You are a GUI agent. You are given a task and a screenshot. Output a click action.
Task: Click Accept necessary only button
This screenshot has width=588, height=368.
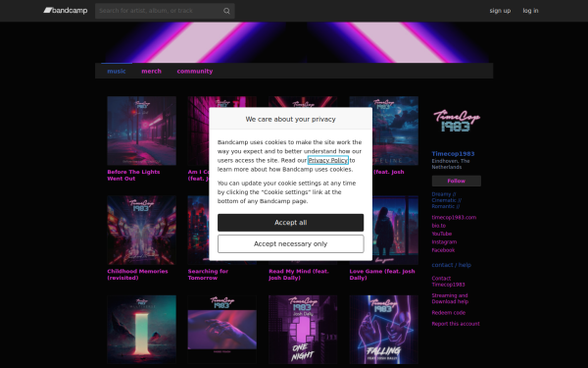click(291, 244)
